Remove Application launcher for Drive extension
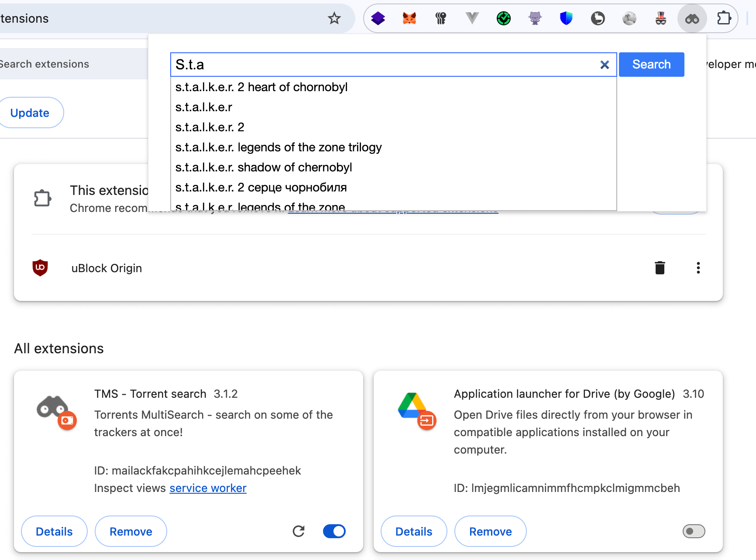The width and height of the screenshot is (756, 560). (491, 531)
